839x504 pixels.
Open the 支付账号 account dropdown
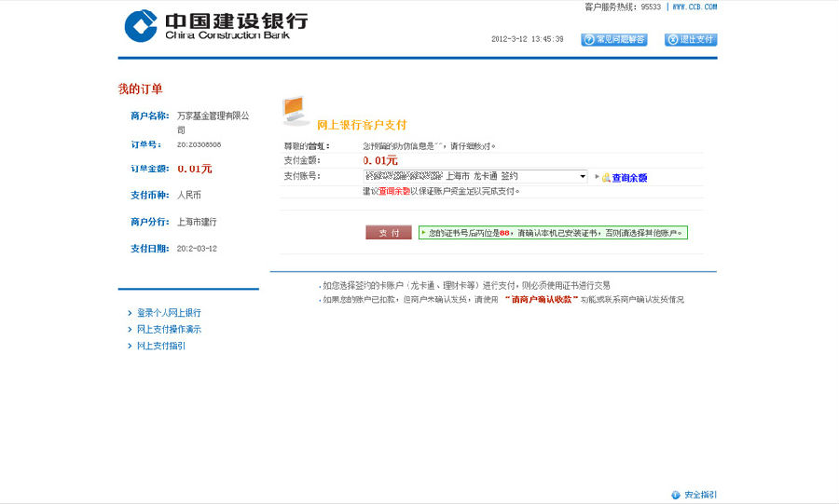click(x=475, y=176)
